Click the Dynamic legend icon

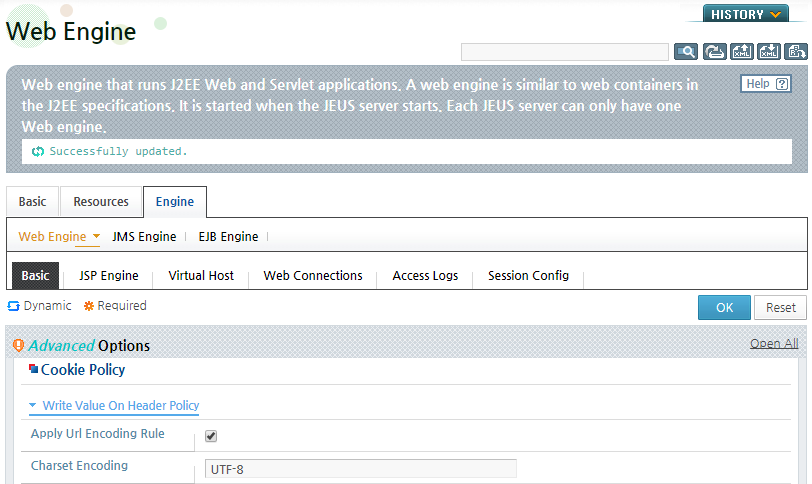13,306
